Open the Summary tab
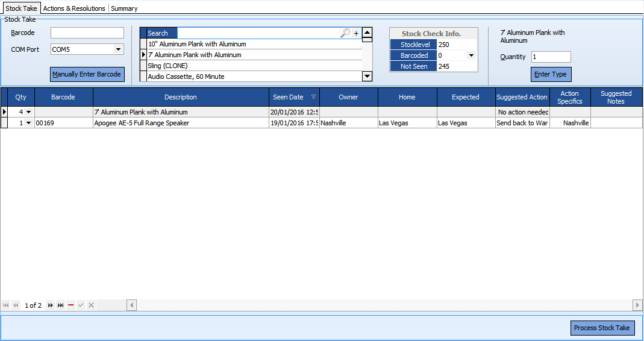Image resolution: width=644 pixels, height=341 pixels. click(x=124, y=8)
